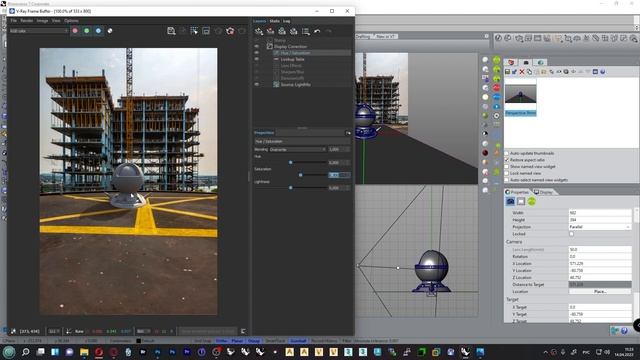The image size is (640, 360).
Task: Toggle visibility of Display Correction layer
Action: click(x=257, y=47)
